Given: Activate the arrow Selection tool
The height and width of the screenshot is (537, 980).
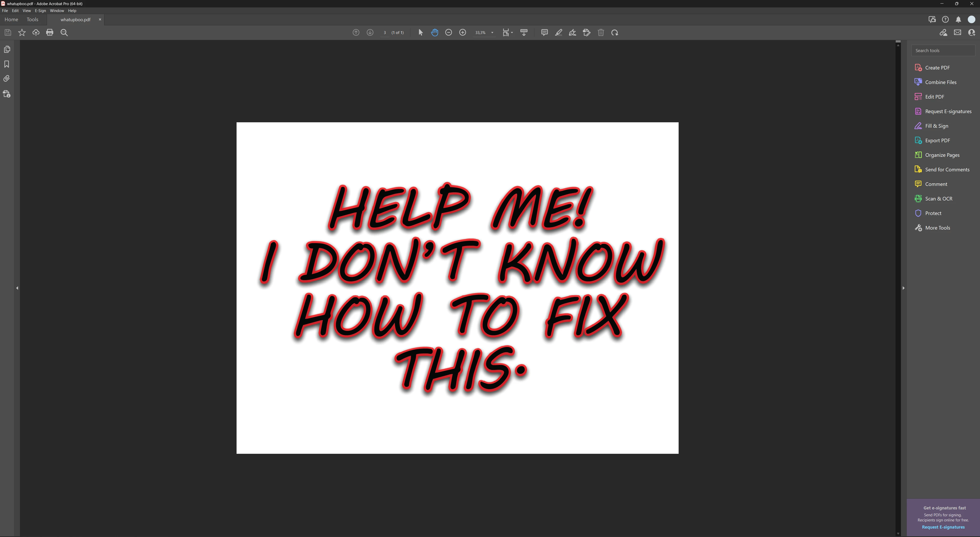Looking at the screenshot, I should click(x=420, y=33).
